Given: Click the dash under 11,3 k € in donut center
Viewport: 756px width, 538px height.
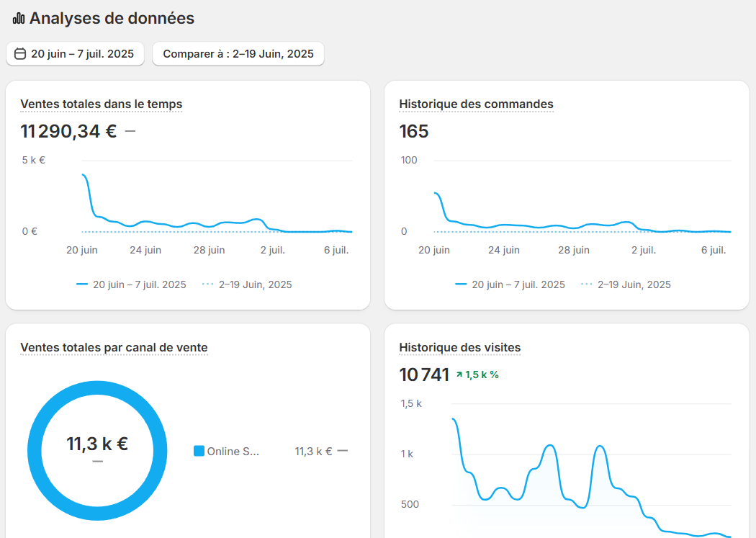Looking at the screenshot, I should pyautogui.click(x=97, y=461).
